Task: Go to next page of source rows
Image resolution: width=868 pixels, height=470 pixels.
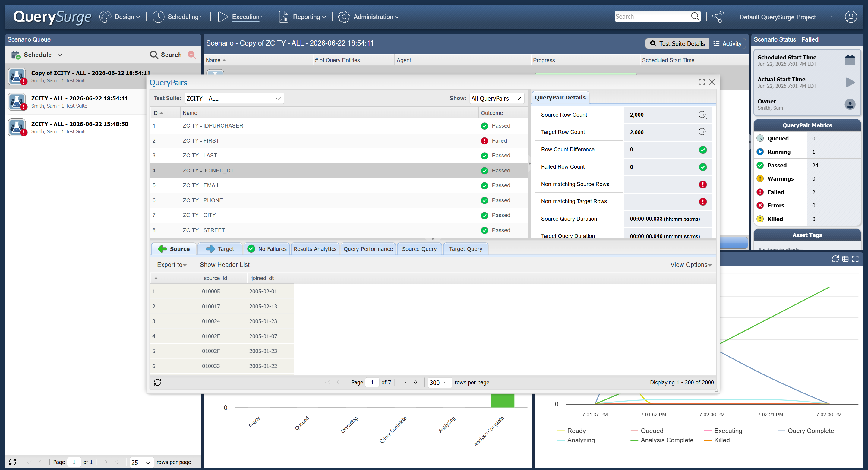Action: pyautogui.click(x=404, y=382)
